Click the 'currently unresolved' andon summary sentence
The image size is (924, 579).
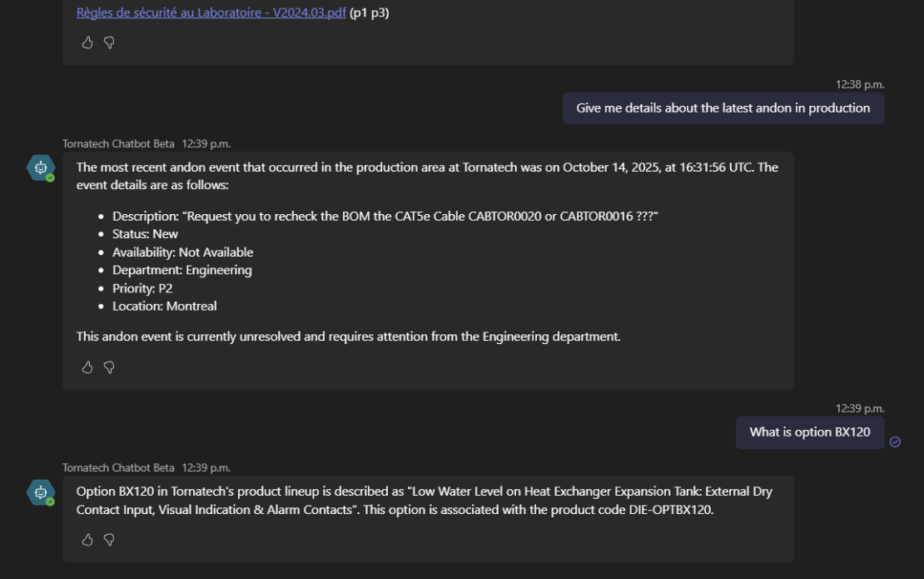point(348,337)
